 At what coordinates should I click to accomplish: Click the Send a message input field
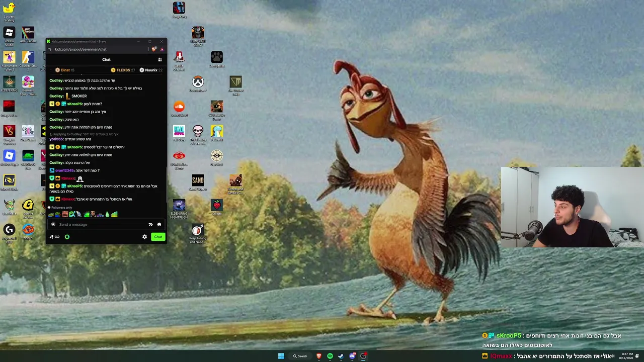106,224
